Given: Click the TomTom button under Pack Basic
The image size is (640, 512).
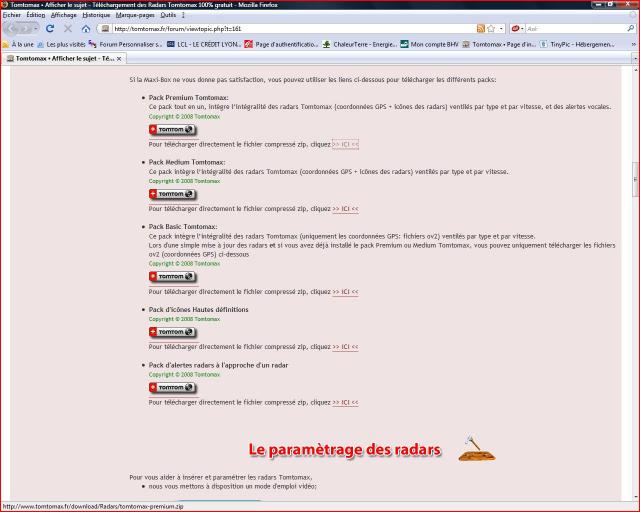Looking at the screenshot, I should pyautogui.click(x=172, y=276).
